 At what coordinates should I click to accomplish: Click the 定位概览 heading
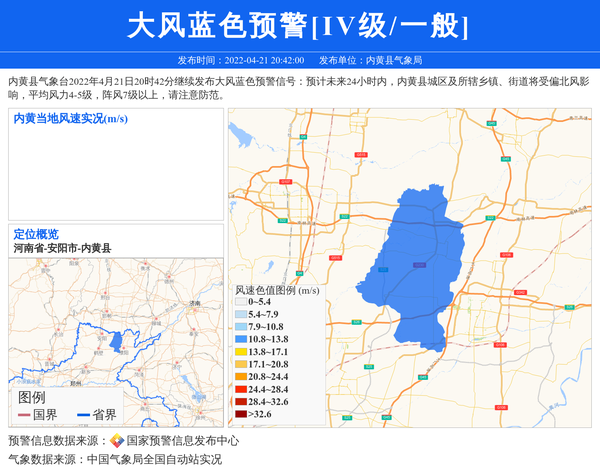[x=36, y=234]
